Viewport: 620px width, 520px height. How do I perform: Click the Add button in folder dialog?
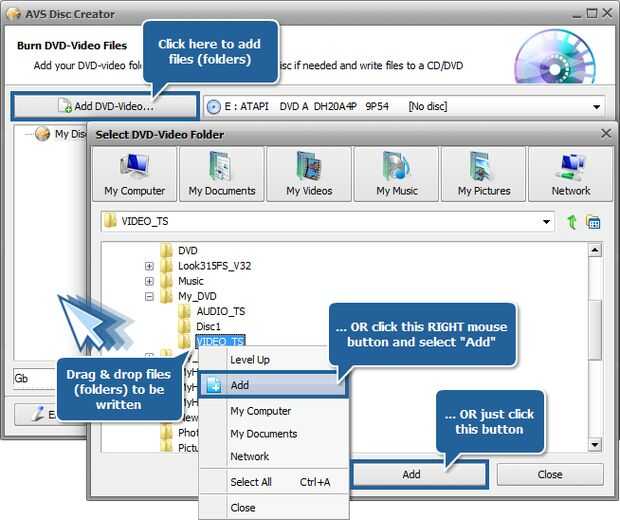(419, 474)
